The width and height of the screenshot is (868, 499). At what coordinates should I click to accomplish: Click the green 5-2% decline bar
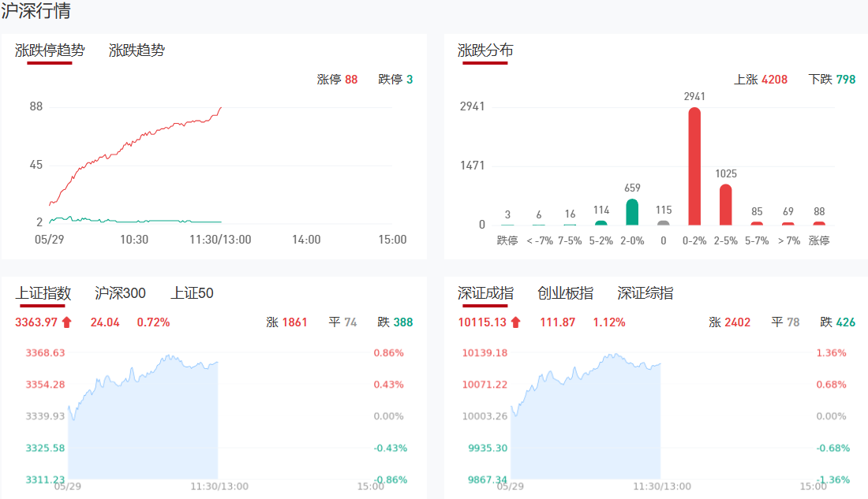[601, 223]
